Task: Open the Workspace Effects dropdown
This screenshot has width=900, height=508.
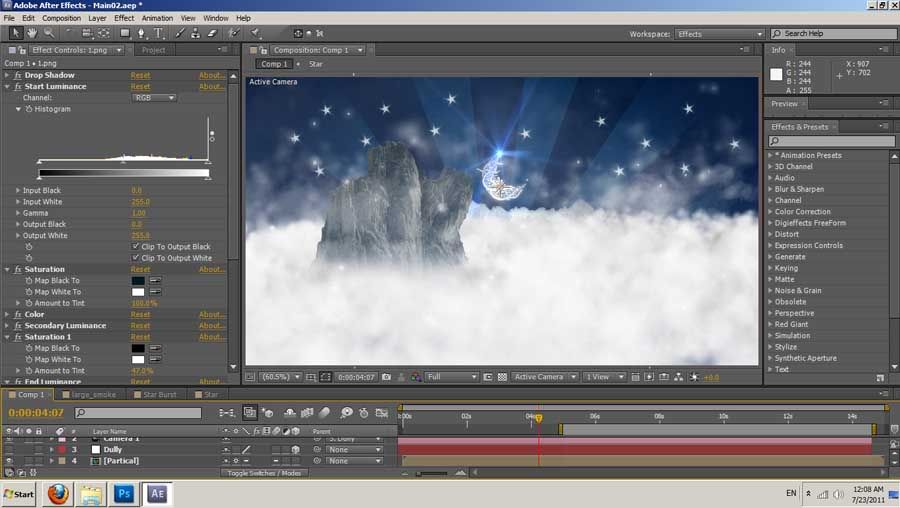Action: [x=719, y=34]
